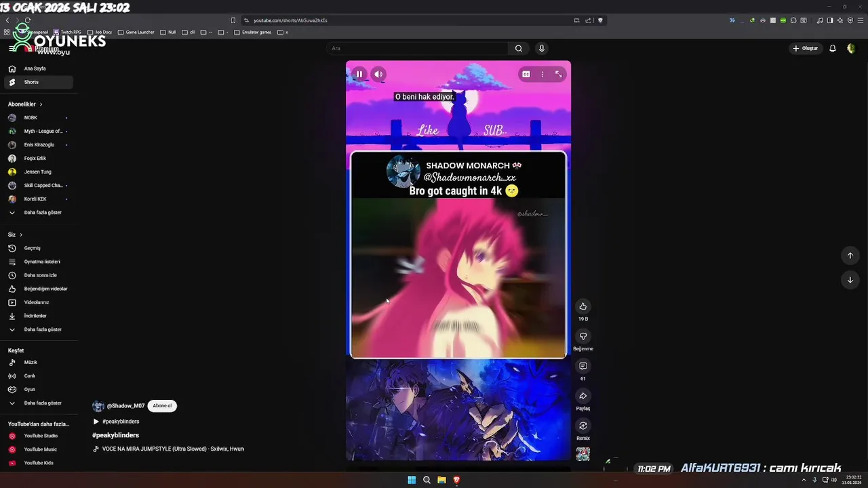Open the Remix option
Viewport: 868px width, 488px height.
coord(583,426)
